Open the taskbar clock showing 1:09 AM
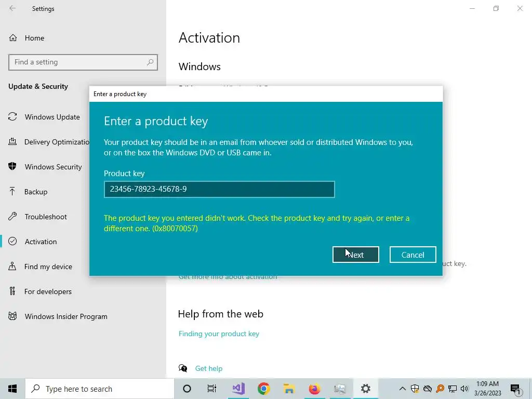 point(487,389)
